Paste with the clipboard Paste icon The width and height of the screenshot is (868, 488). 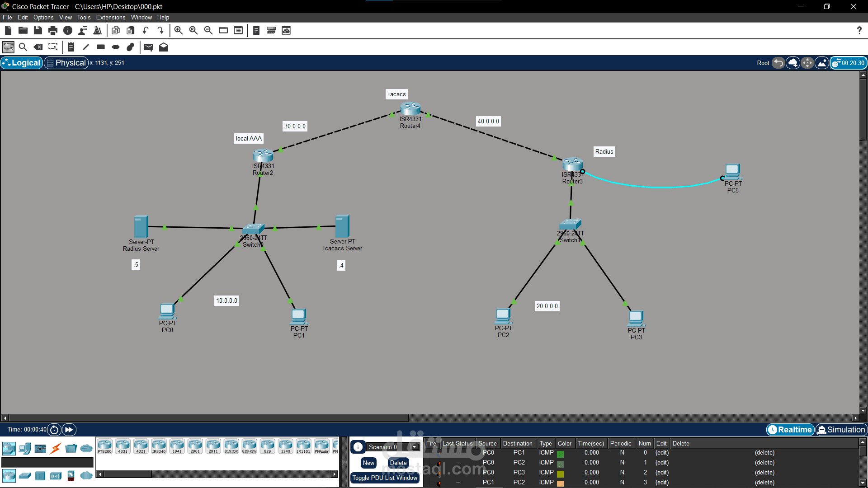coord(131,30)
